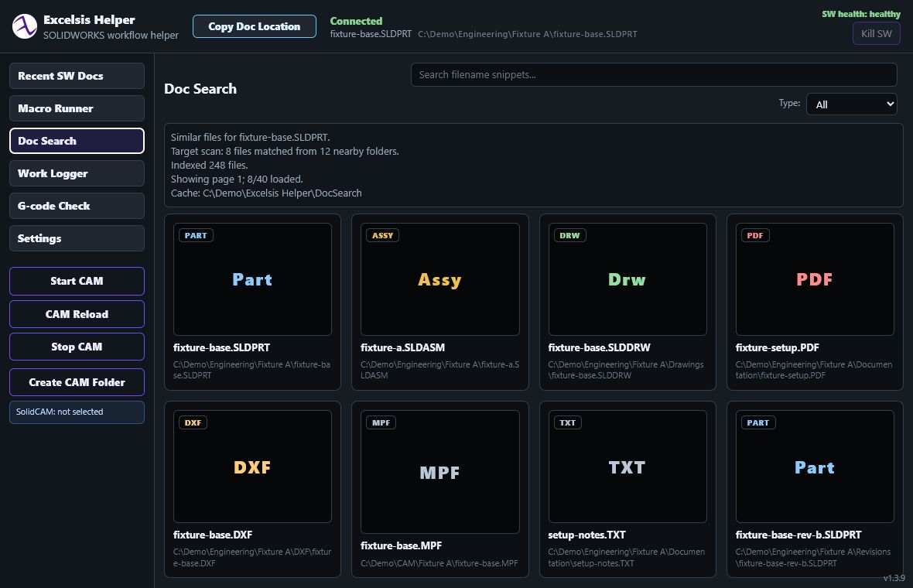
Task: Open the fixture-base.SLDDRW Drw thumbnail
Action: click(627, 279)
